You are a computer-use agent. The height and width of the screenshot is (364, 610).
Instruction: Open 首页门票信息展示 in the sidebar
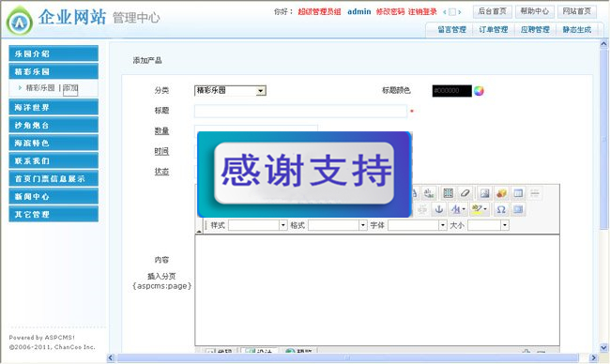[53, 179]
